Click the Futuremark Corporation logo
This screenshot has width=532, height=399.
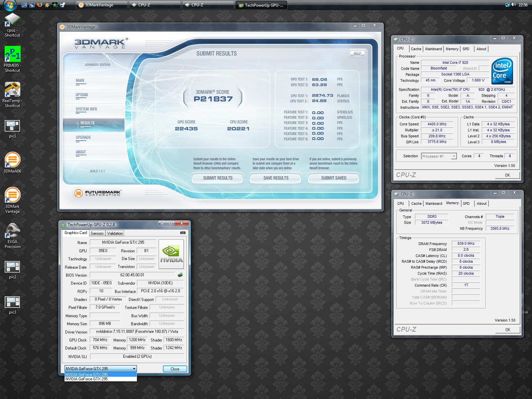click(x=98, y=193)
